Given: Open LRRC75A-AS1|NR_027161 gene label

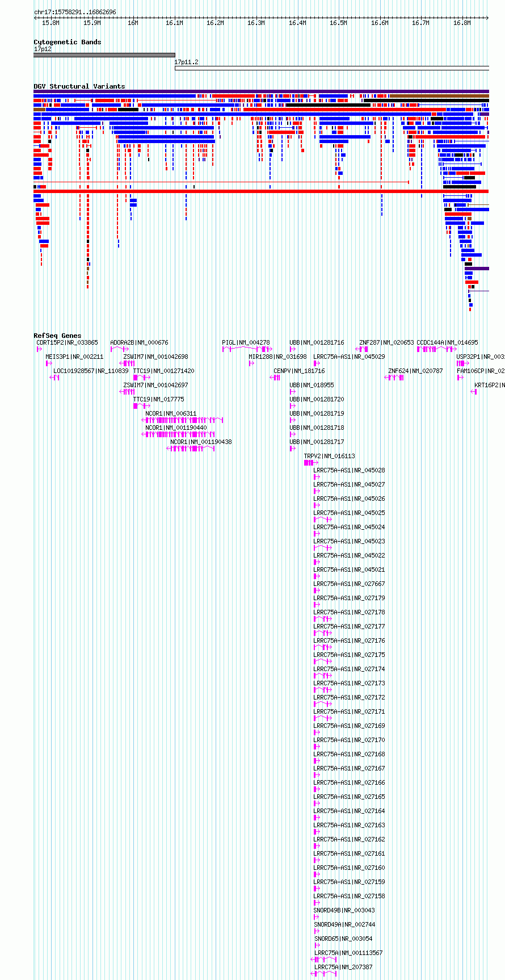Looking at the screenshot, I should 349,853.
